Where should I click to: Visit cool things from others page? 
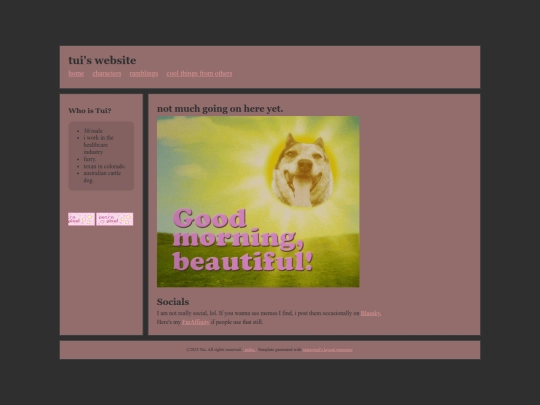point(199,73)
